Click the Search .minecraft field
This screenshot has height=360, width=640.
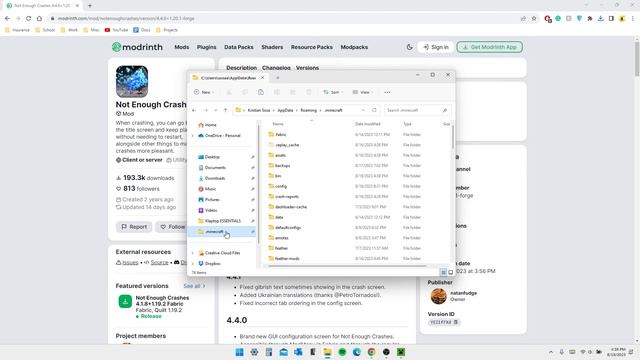coord(417,110)
